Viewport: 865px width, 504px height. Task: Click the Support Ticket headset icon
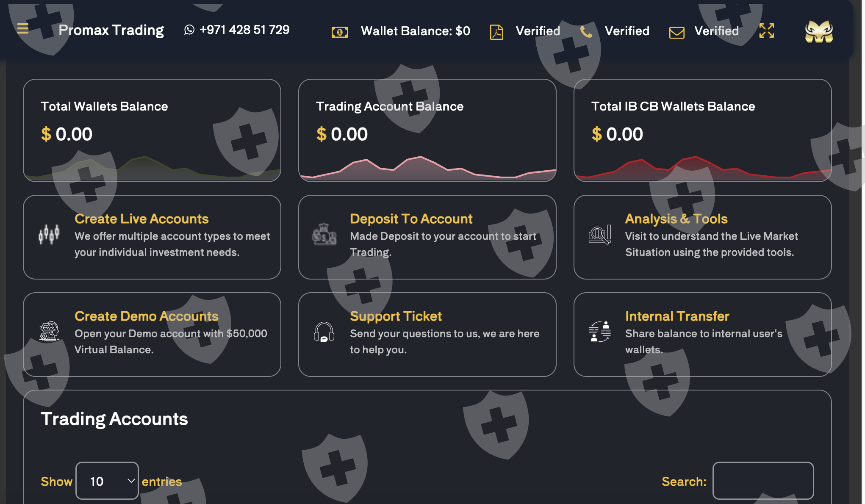(324, 332)
